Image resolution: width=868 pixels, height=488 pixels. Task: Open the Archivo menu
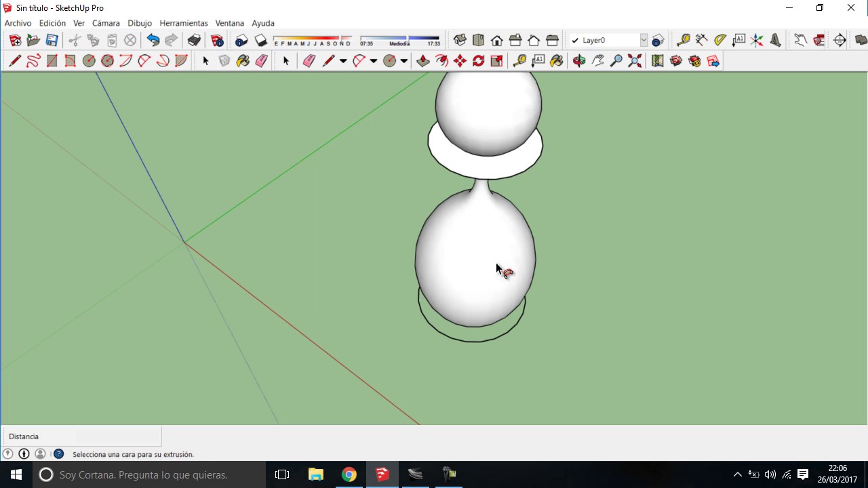click(18, 23)
